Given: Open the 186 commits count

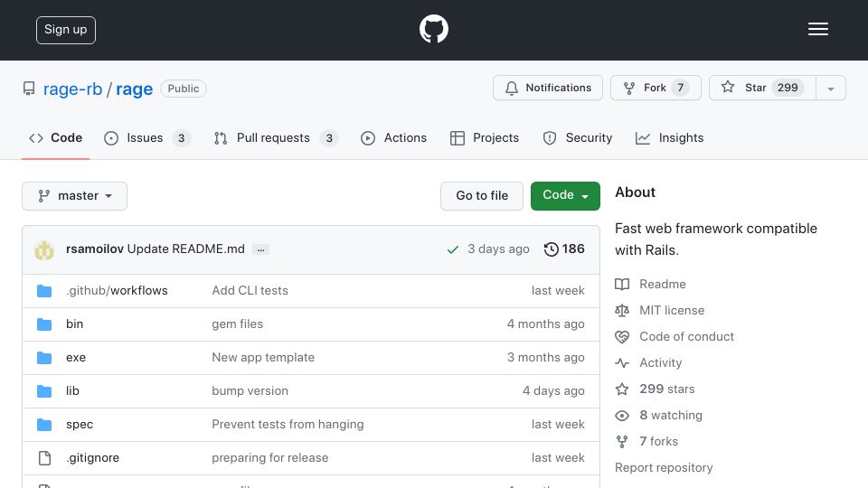Looking at the screenshot, I should pos(573,249).
